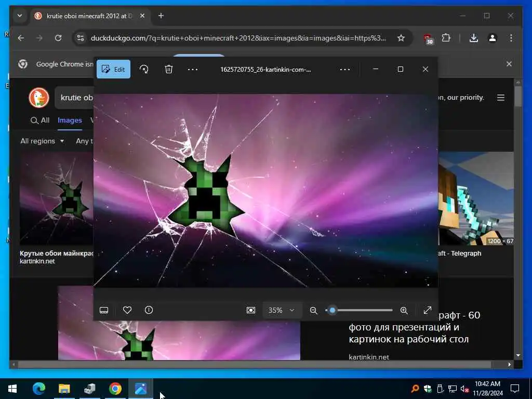Open Chrome extensions puzzle icon
The width and height of the screenshot is (532, 399).
point(446,38)
